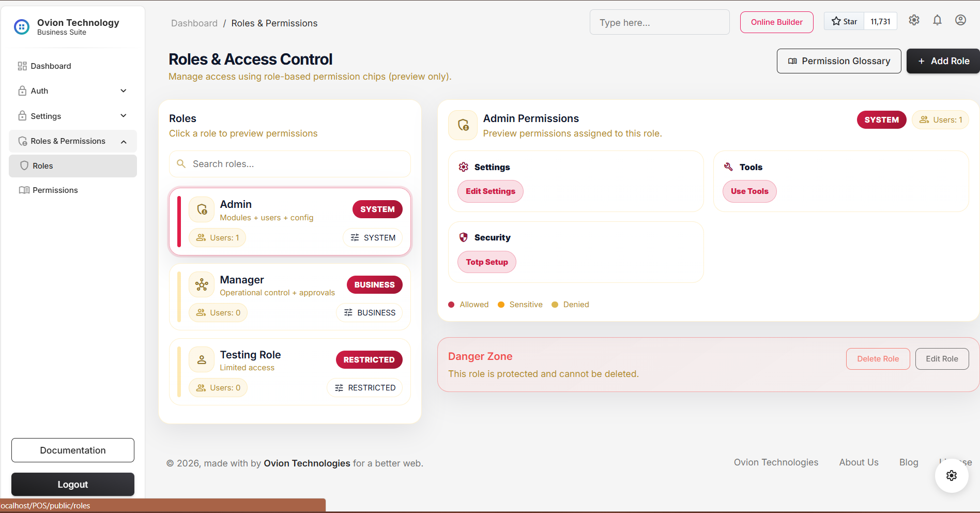This screenshot has width=980, height=513.
Task: Click the Admin role shield icon
Action: (202, 209)
